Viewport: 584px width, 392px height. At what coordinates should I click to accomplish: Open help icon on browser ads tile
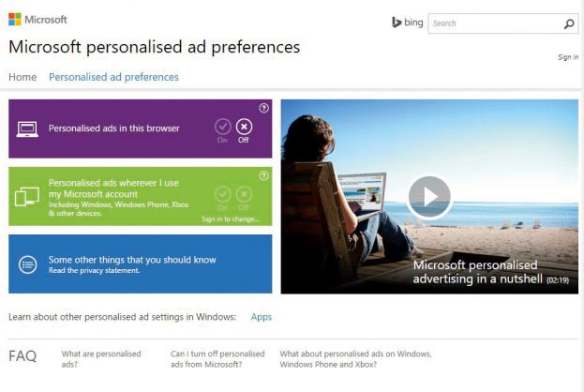point(263,108)
